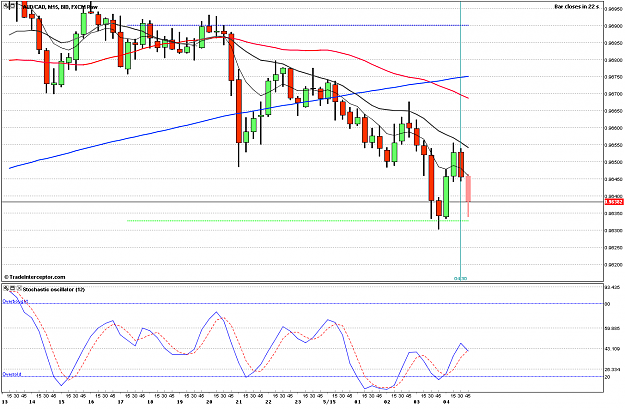Open the main chart settings wrench icon

pyautogui.click(x=6, y=6)
